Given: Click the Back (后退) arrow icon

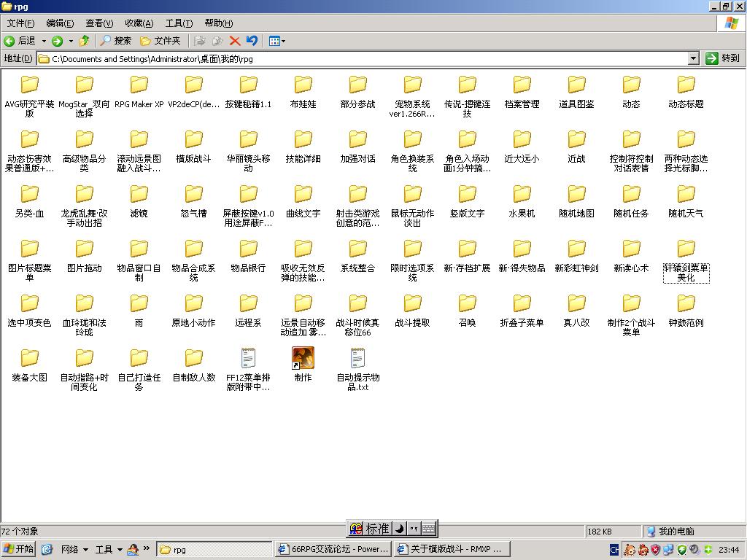Looking at the screenshot, I should tap(9, 41).
